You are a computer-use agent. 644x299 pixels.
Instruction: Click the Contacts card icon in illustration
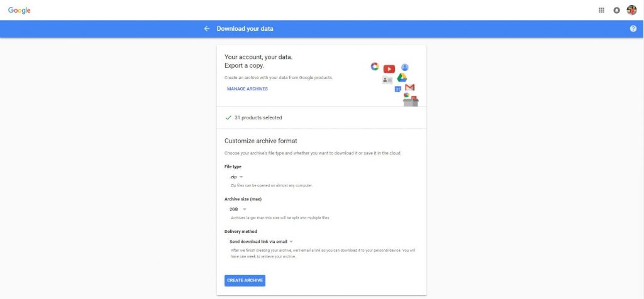387,80
